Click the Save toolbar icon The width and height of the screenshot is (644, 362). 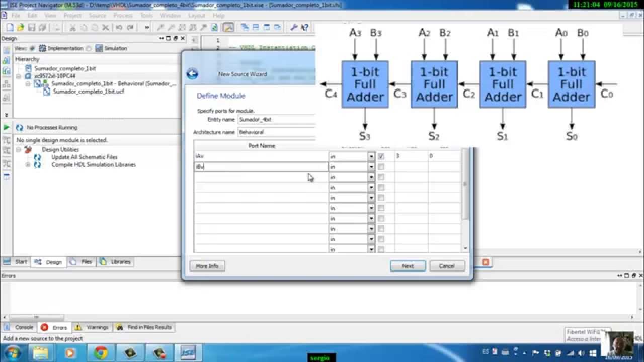[x=32, y=28]
